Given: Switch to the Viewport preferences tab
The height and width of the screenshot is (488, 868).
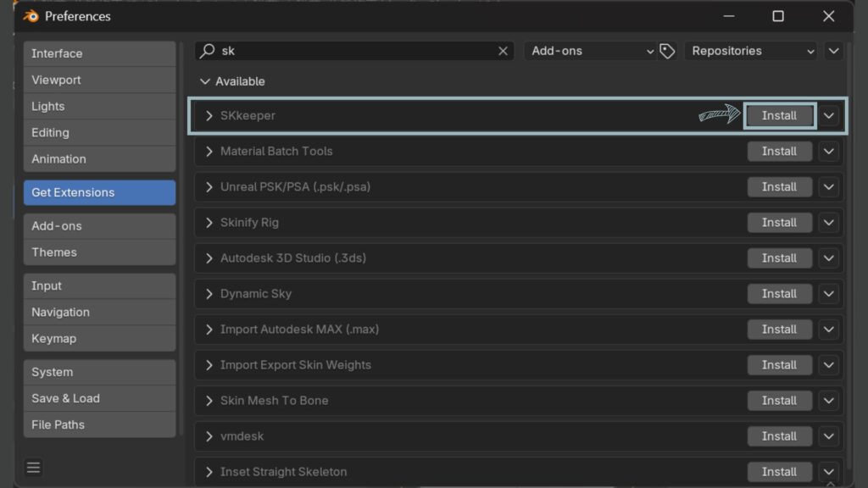Looking at the screenshot, I should pyautogui.click(x=100, y=80).
